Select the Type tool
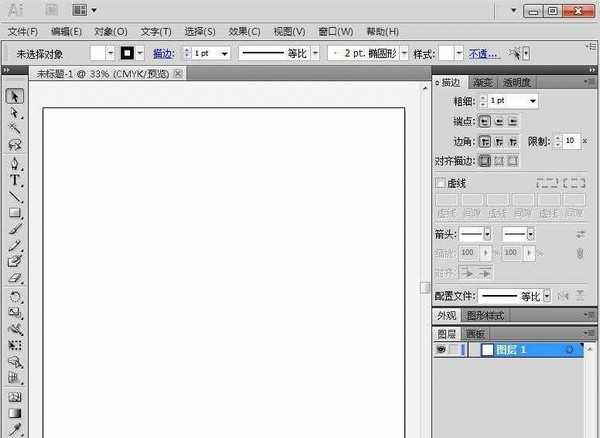This screenshot has height=438, width=600. 16,180
